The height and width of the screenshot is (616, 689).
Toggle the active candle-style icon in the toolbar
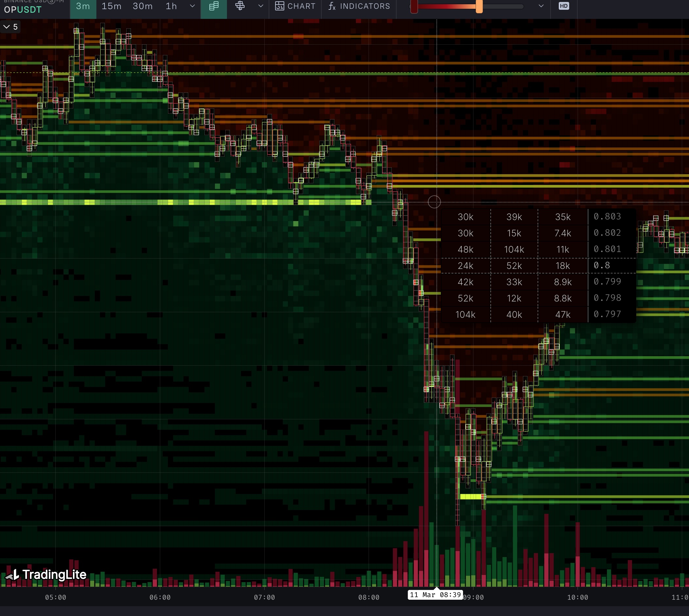[214, 6]
